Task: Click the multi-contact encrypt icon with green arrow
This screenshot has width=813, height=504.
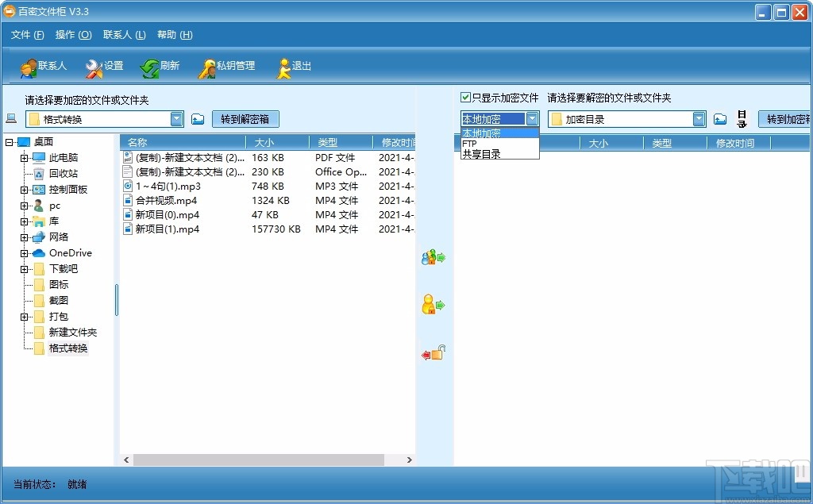Action: click(433, 256)
